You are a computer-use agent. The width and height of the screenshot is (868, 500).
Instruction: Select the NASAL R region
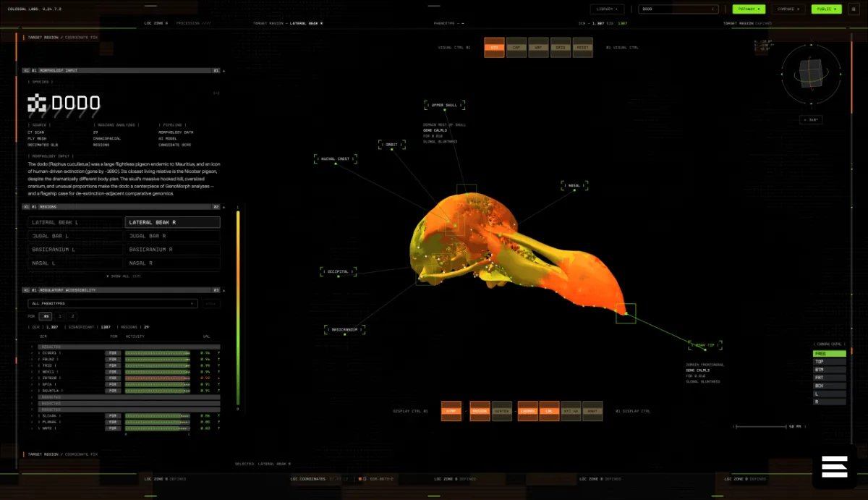[x=173, y=263]
